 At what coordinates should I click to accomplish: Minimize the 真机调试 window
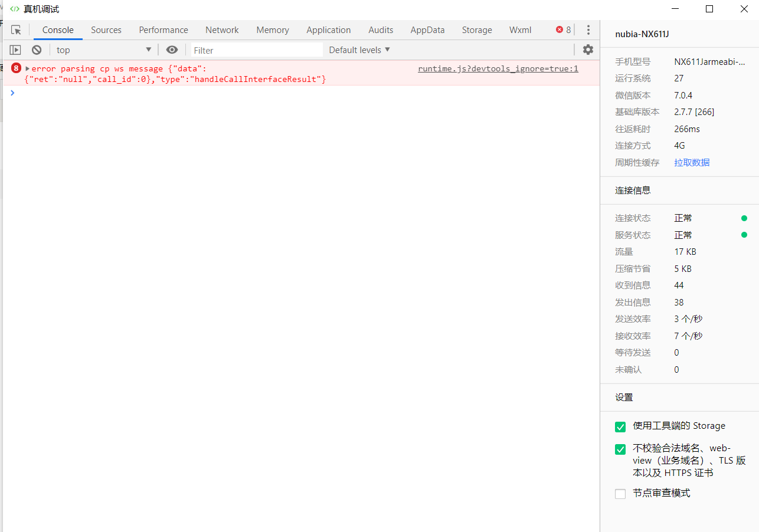tap(675, 9)
